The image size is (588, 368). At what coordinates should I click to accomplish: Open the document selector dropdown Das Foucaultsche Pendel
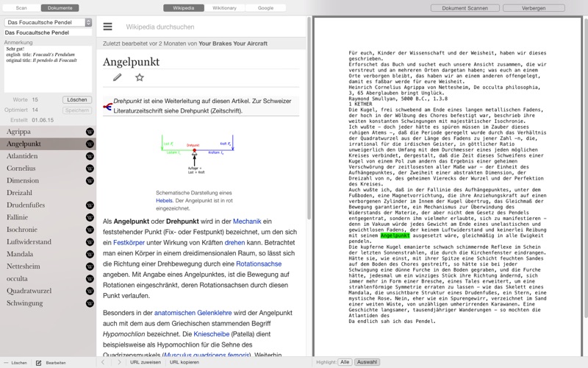click(x=48, y=22)
